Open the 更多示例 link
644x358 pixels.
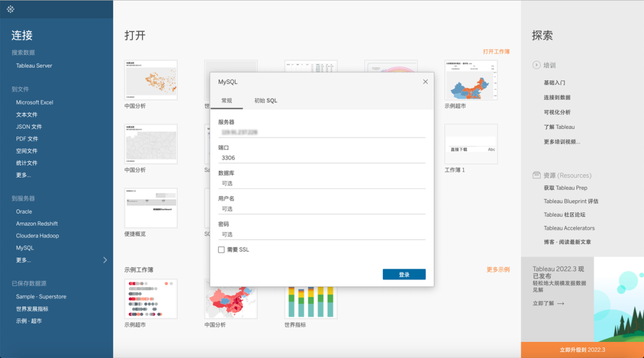click(x=498, y=270)
